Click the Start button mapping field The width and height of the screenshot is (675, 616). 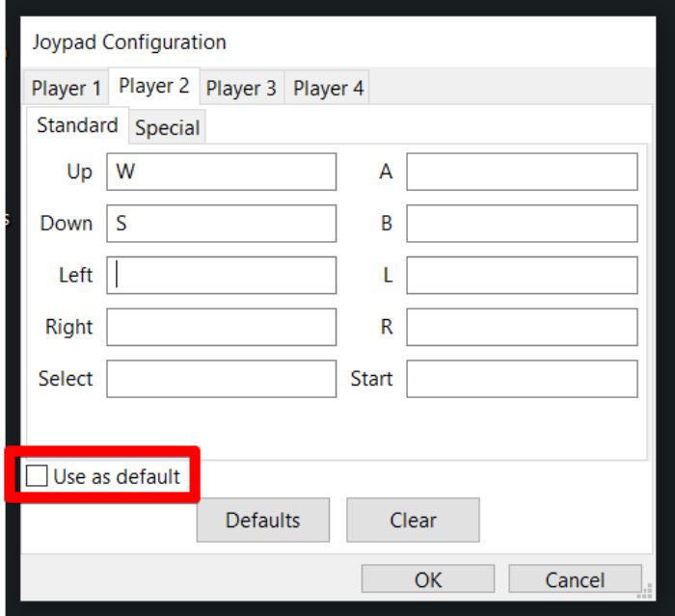tap(522, 379)
